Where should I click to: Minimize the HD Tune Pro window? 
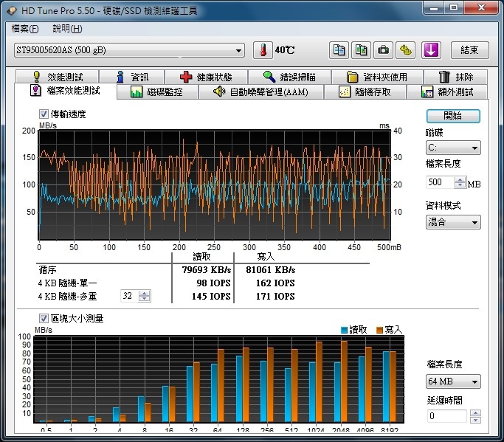click(x=434, y=7)
